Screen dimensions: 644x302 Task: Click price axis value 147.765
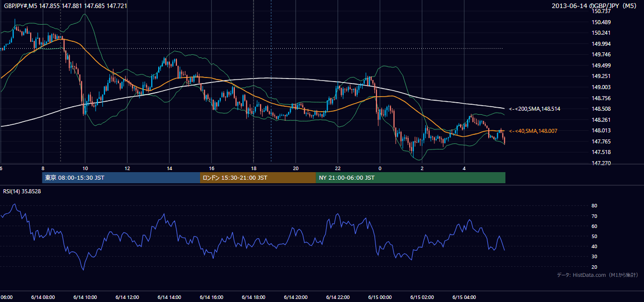tap(601, 141)
